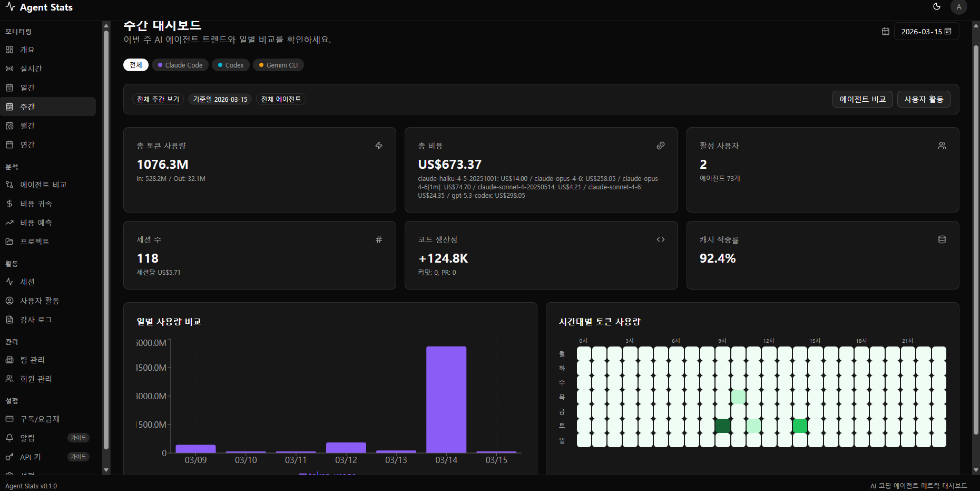Click the sidebar scroll down arrow
Viewport: 980px width, 491px height.
pyautogui.click(x=106, y=470)
